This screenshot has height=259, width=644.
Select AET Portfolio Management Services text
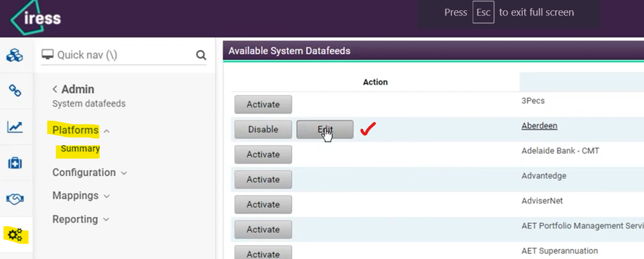point(583,226)
